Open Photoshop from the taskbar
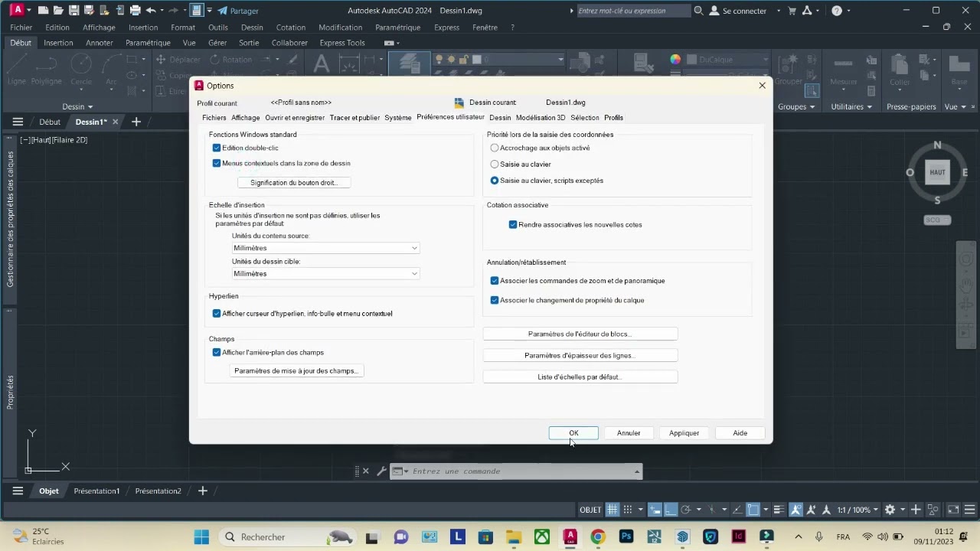 [x=626, y=536]
